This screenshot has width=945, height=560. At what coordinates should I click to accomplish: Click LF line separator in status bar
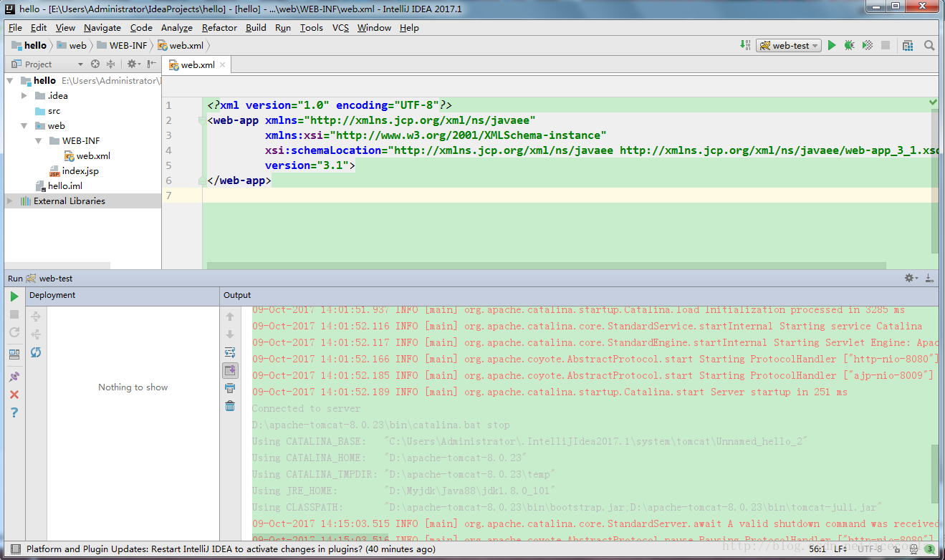840,549
